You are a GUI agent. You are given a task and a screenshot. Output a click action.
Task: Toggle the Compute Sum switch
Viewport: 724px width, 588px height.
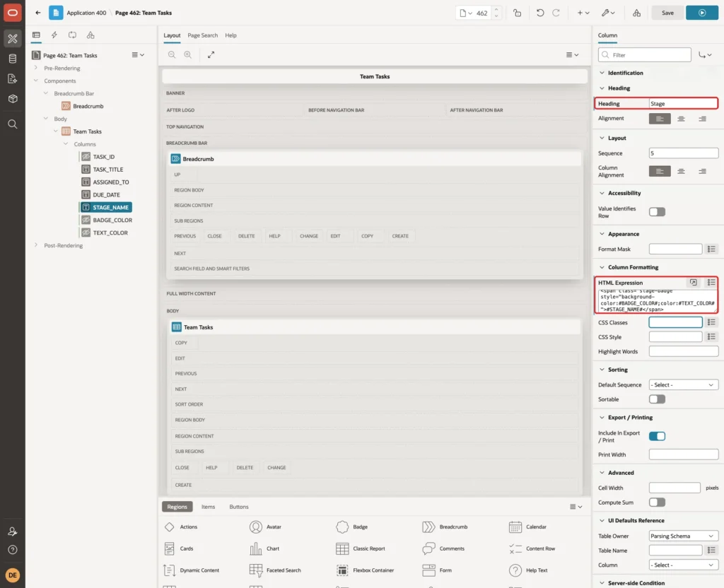657,502
